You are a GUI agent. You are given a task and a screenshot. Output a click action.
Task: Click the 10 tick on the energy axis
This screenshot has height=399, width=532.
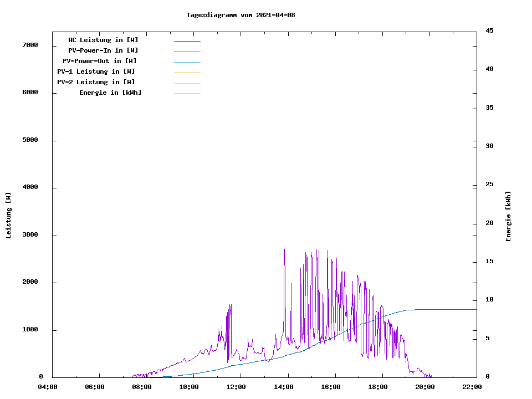coord(489,300)
